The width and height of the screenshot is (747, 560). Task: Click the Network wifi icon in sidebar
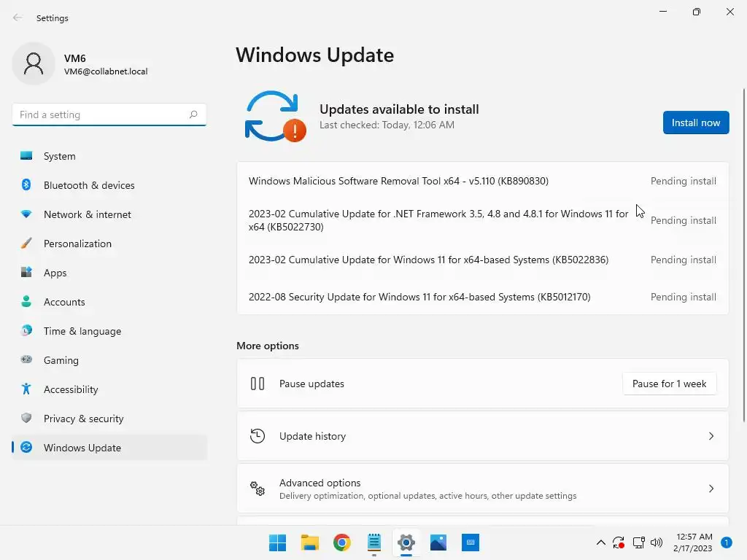pyautogui.click(x=26, y=214)
